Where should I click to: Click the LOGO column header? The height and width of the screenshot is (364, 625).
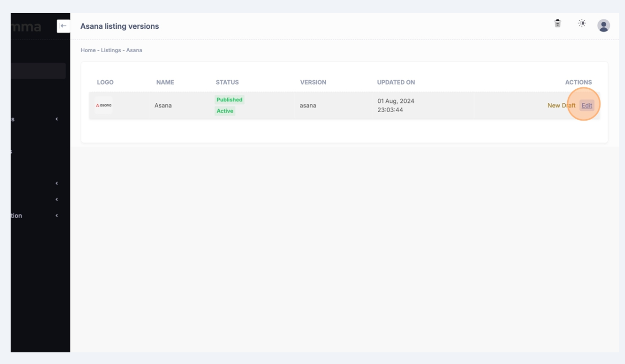point(105,82)
